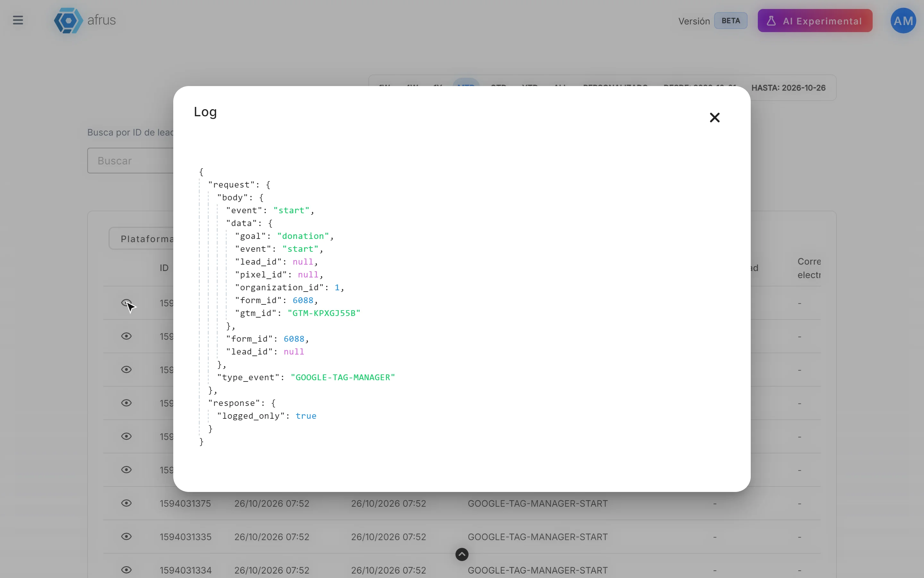
Task: Click the "GTM-KPXGJ55B" value in log
Action: pos(324,313)
